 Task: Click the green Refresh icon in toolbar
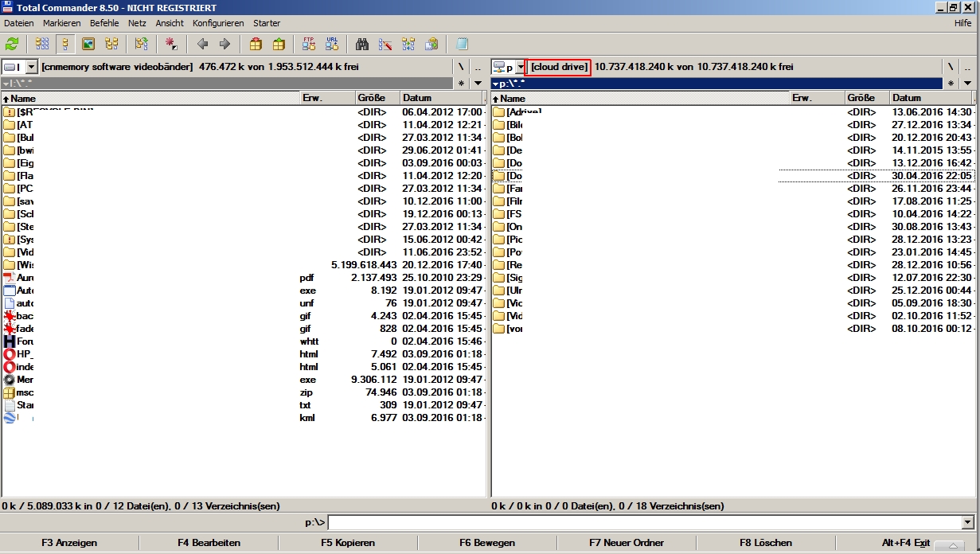(x=12, y=44)
